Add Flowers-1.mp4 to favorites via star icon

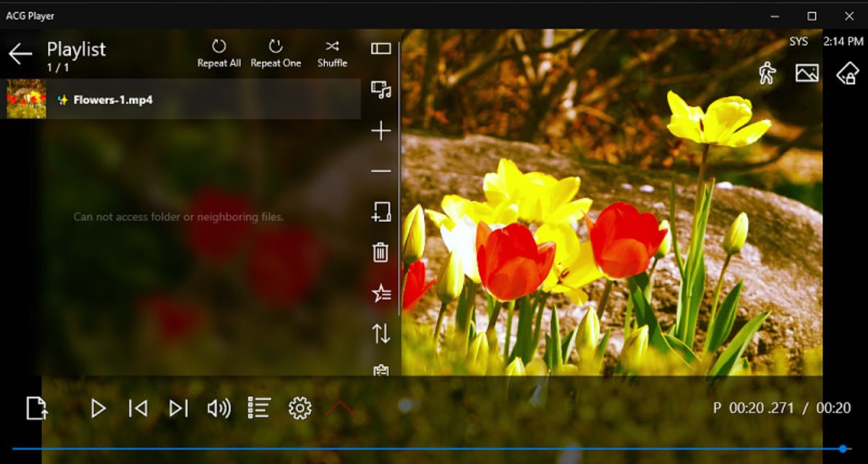380,293
